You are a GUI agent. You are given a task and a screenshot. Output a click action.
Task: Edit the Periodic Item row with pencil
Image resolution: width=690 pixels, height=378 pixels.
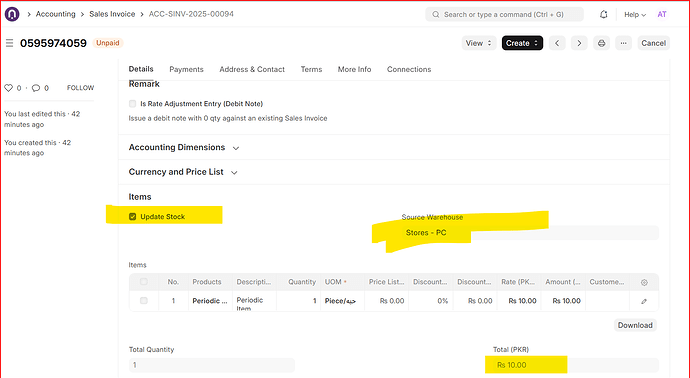[644, 301]
